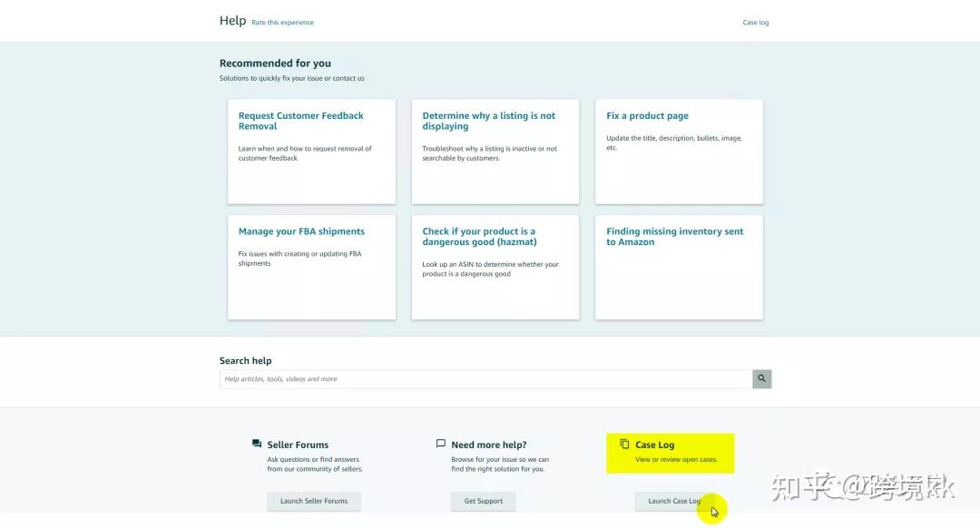Select the Fix a product page card
The height and width of the screenshot is (528, 980).
pyautogui.click(x=679, y=152)
